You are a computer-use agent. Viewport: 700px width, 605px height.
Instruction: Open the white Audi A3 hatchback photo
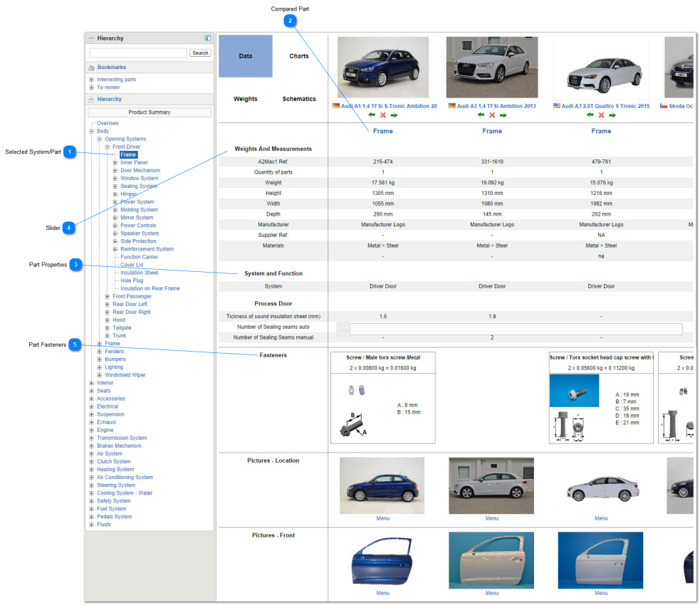[492, 68]
